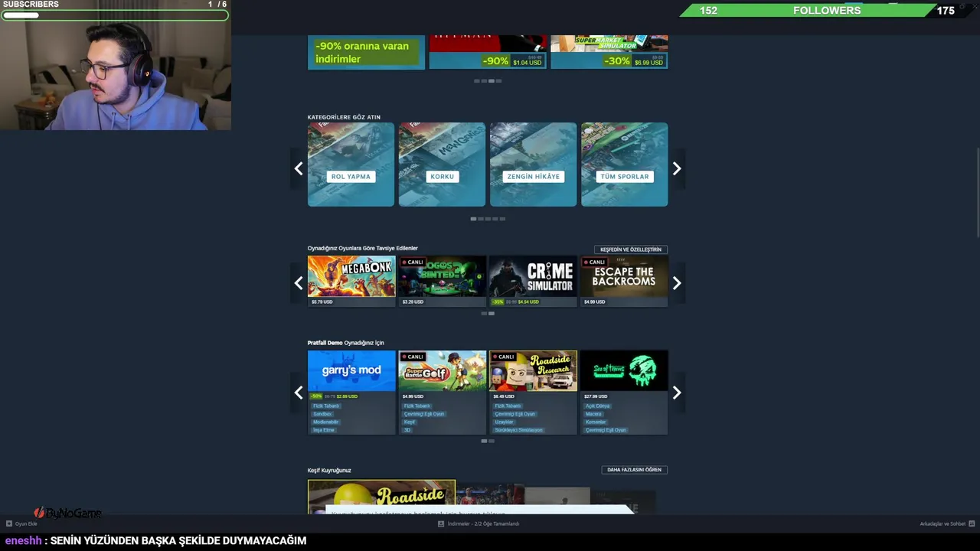Click left arrow beside garry's mod card
This screenshot has height=551, width=980.
tap(299, 393)
